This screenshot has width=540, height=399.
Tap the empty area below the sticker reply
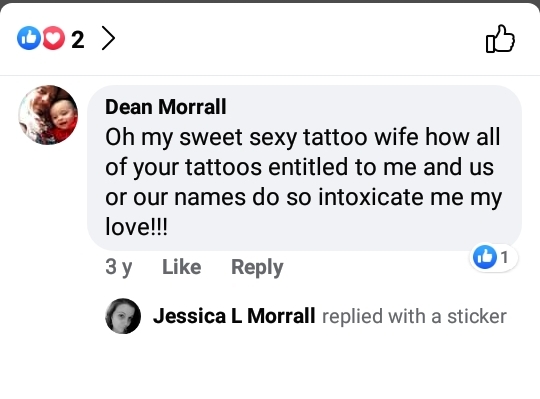click(x=270, y=368)
